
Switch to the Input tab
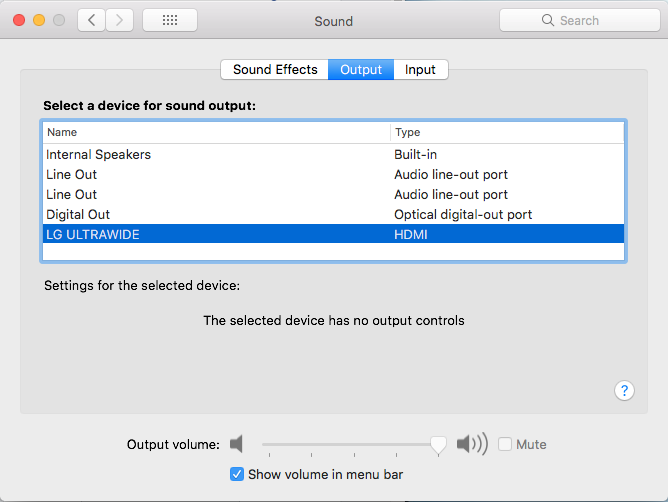[420, 69]
